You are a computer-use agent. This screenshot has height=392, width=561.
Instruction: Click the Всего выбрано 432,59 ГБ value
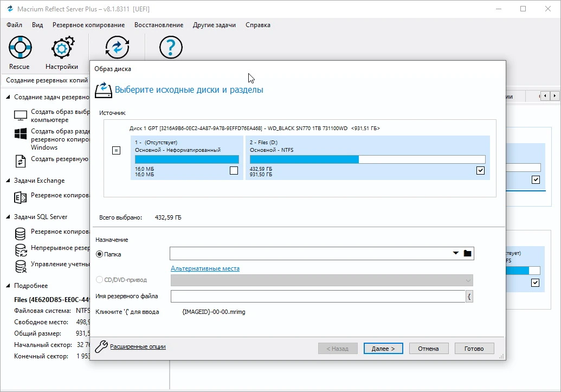coord(168,217)
